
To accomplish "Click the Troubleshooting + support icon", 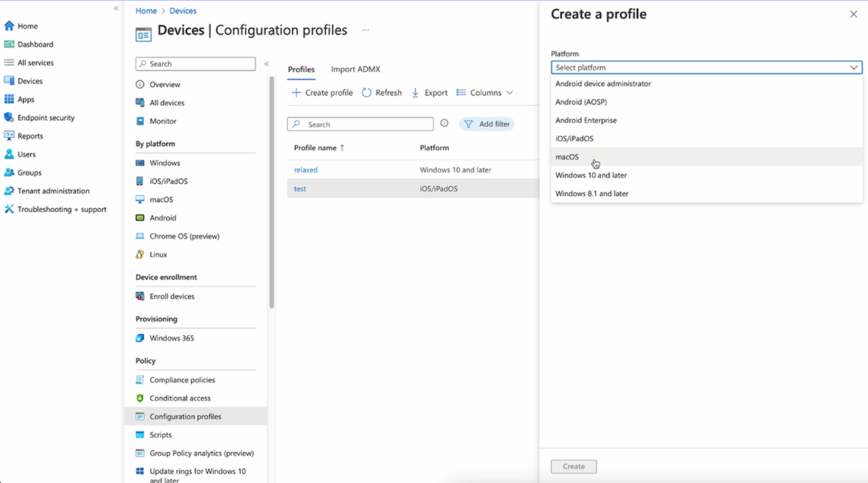I will pyautogui.click(x=9, y=209).
